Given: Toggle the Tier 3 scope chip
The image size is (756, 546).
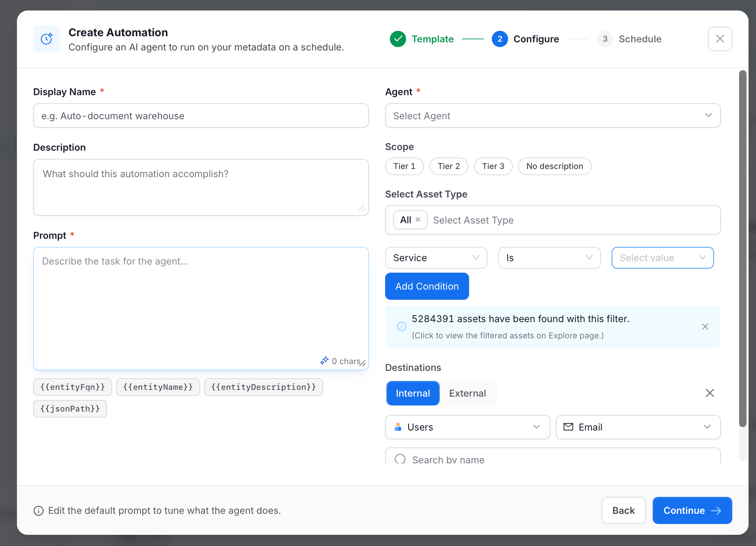Looking at the screenshot, I should tap(493, 166).
